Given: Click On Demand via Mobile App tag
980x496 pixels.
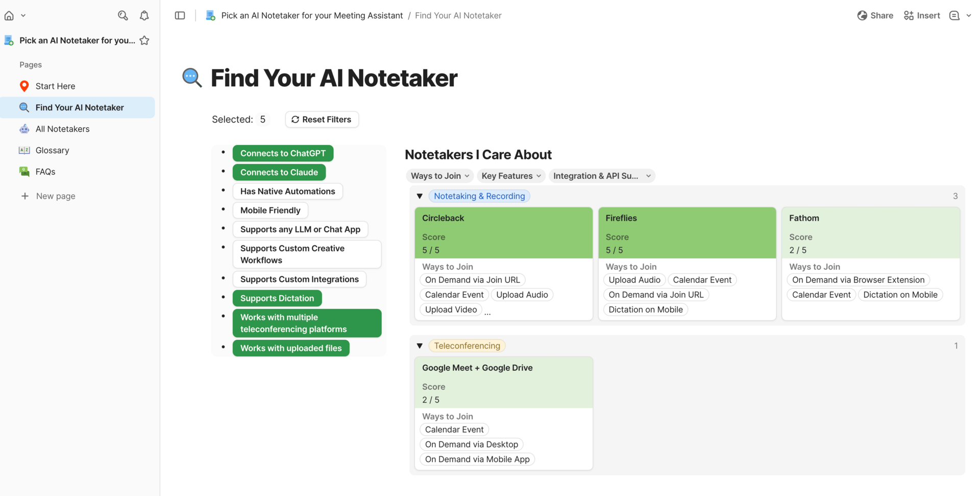Looking at the screenshot, I should pos(477,459).
